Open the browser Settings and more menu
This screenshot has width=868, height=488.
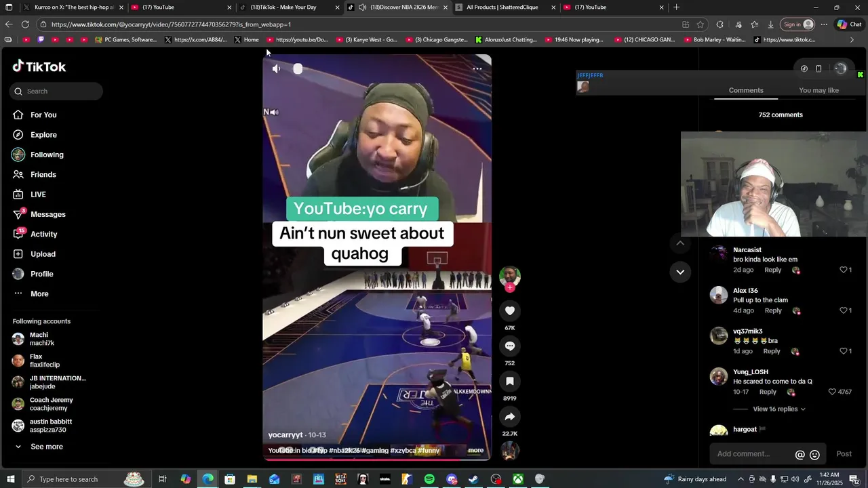[824, 24]
